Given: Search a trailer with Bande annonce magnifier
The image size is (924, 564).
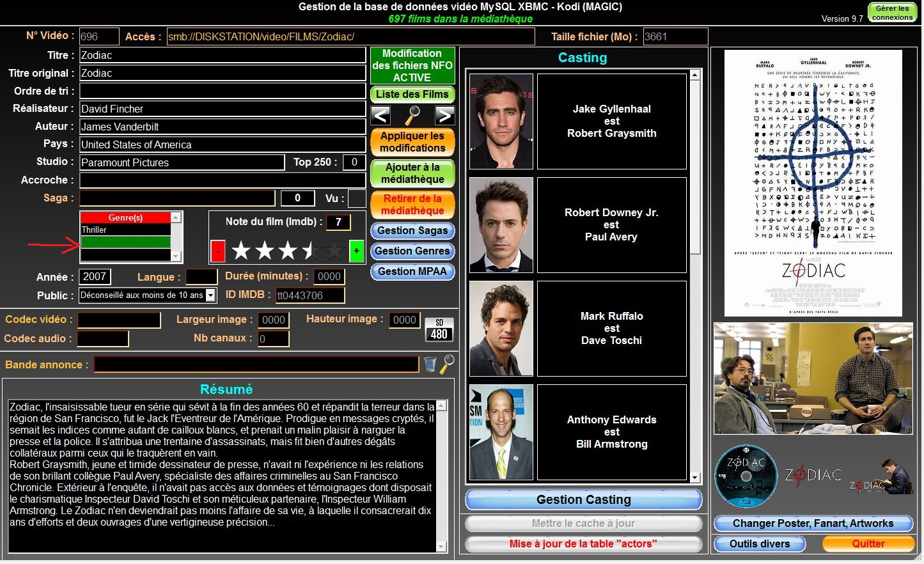Looking at the screenshot, I should 447,364.
